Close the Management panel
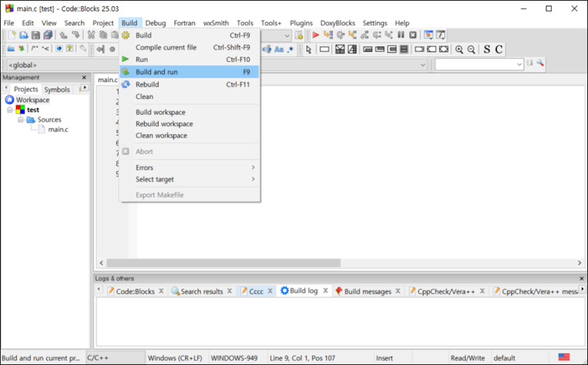This screenshot has height=365, width=588. [x=84, y=78]
